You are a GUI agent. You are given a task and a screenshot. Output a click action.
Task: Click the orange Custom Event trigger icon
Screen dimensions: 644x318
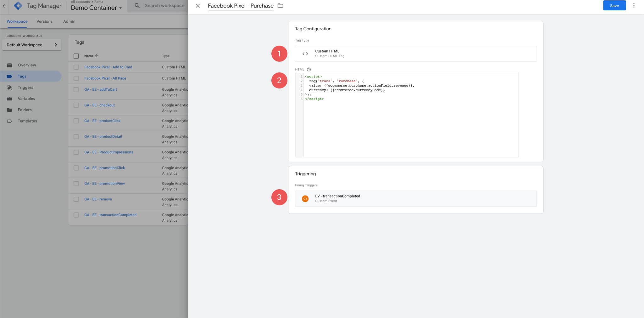[x=305, y=199]
